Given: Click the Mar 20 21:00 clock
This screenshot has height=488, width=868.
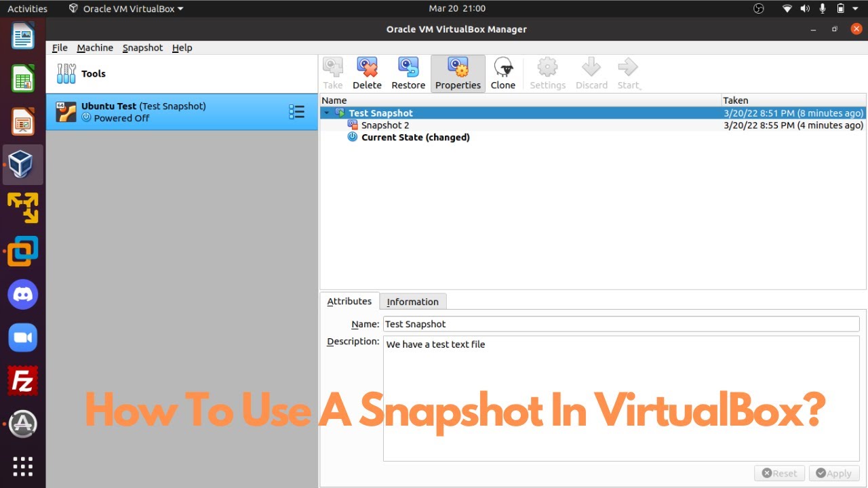Looking at the screenshot, I should click(457, 9).
